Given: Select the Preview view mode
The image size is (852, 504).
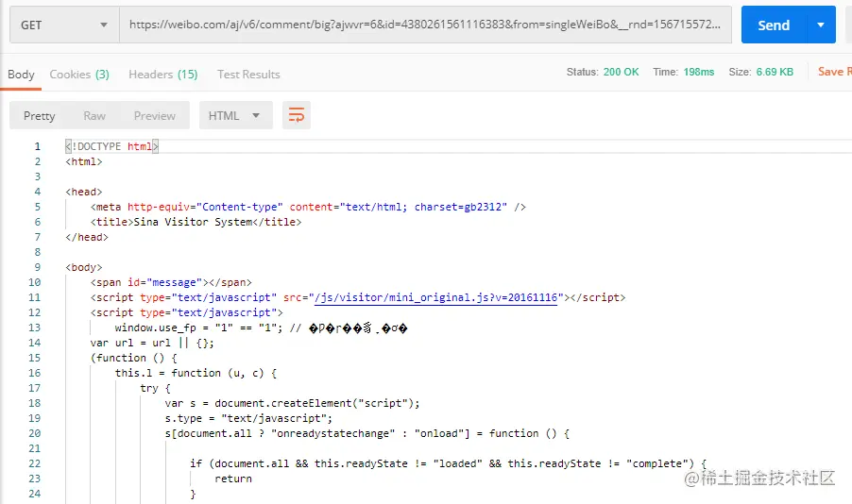Looking at the screenshot, I should coord(154,116).
